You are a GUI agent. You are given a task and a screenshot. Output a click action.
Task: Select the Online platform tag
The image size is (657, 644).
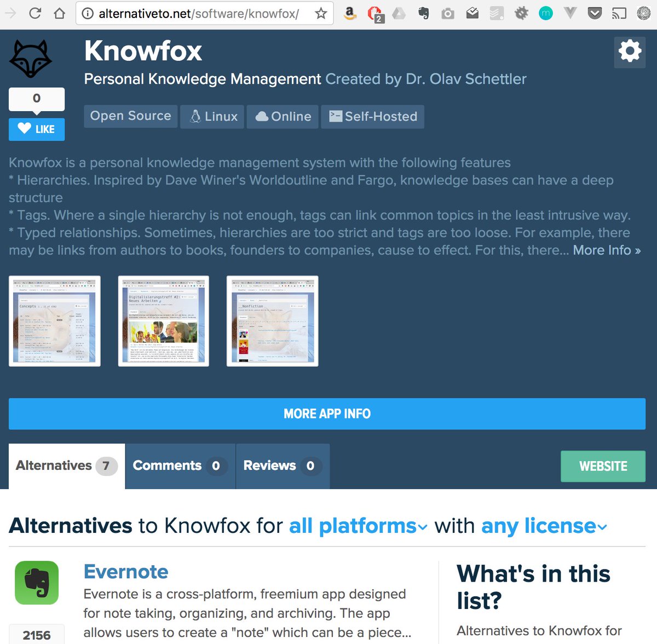(283, 116)
